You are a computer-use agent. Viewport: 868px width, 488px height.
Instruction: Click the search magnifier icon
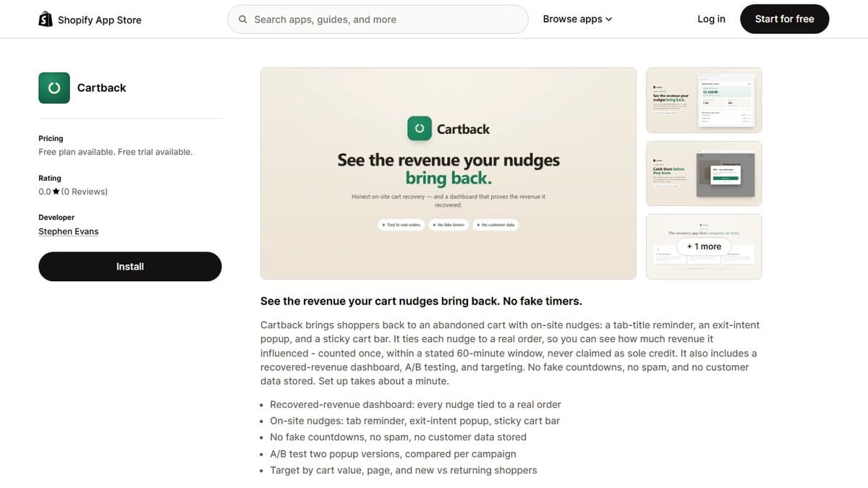click(243, 20)
